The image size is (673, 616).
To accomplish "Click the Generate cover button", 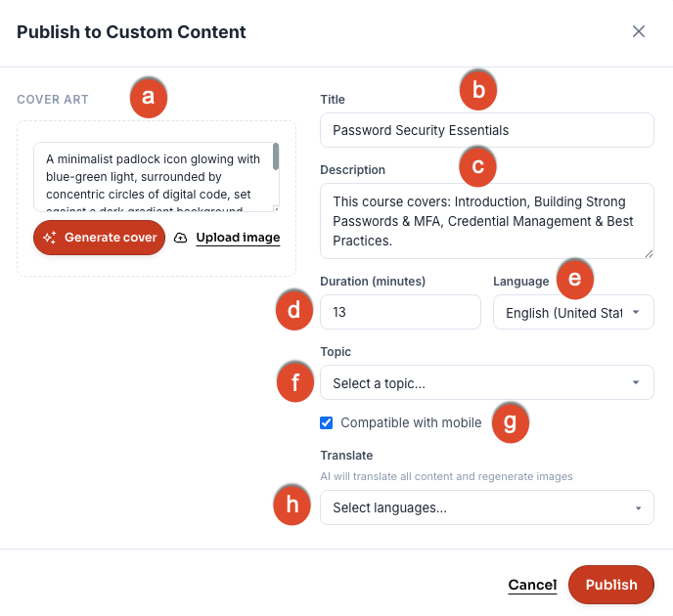I will (99, 238).
